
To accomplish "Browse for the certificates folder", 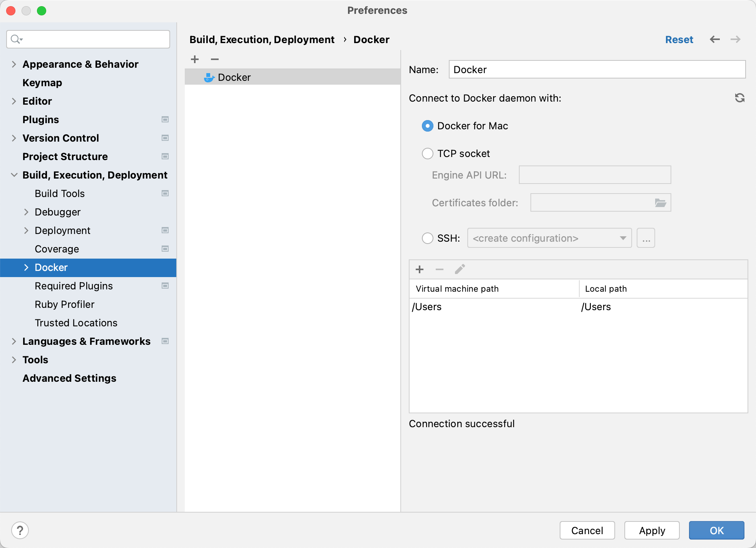I will pyautogui.click(x=660, y=202).
